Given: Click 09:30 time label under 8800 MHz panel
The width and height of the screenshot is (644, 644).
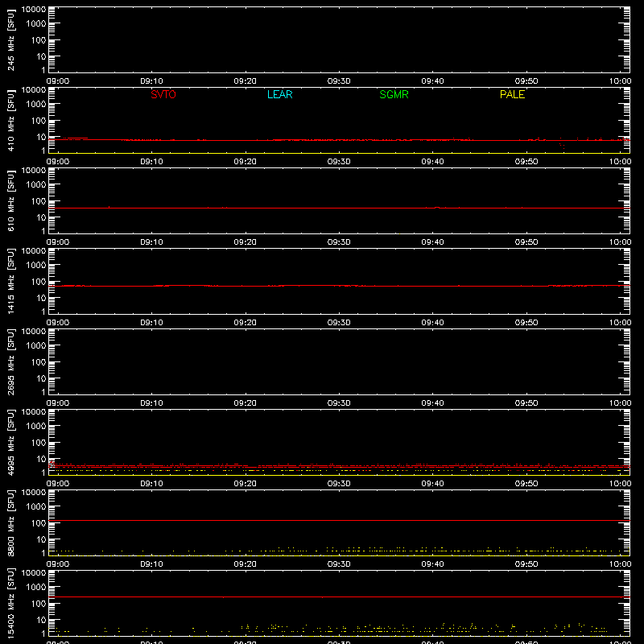Looking at the screenshot, I should (x=339, y=564).
